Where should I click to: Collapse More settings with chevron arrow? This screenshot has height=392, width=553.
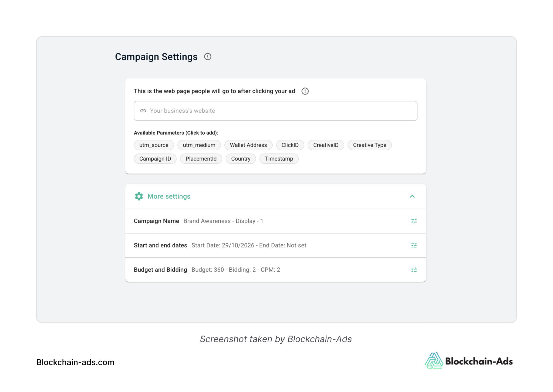pyautogui.click(x=412, y=196)
